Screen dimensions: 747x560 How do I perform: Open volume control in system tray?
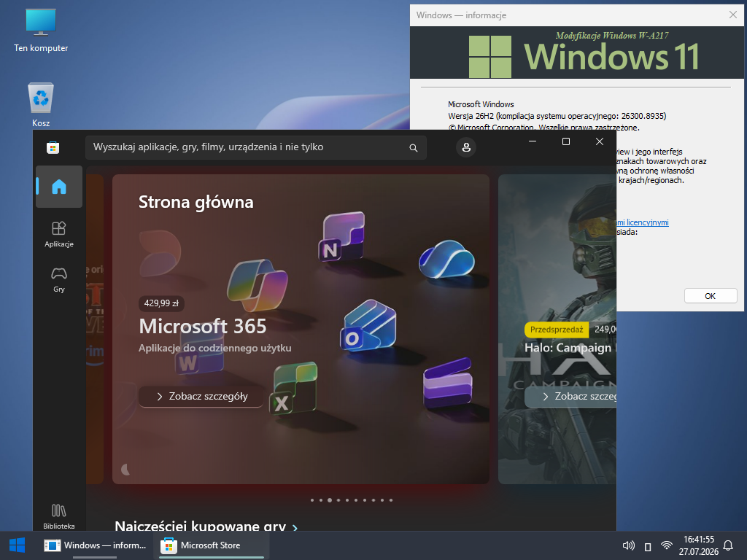(x=629, y=545)
